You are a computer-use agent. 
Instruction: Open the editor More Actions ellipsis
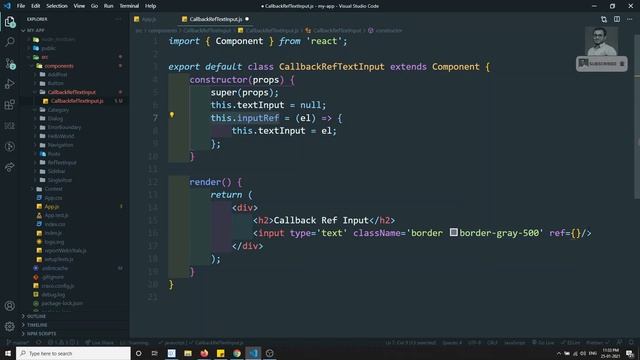(630, 19)
